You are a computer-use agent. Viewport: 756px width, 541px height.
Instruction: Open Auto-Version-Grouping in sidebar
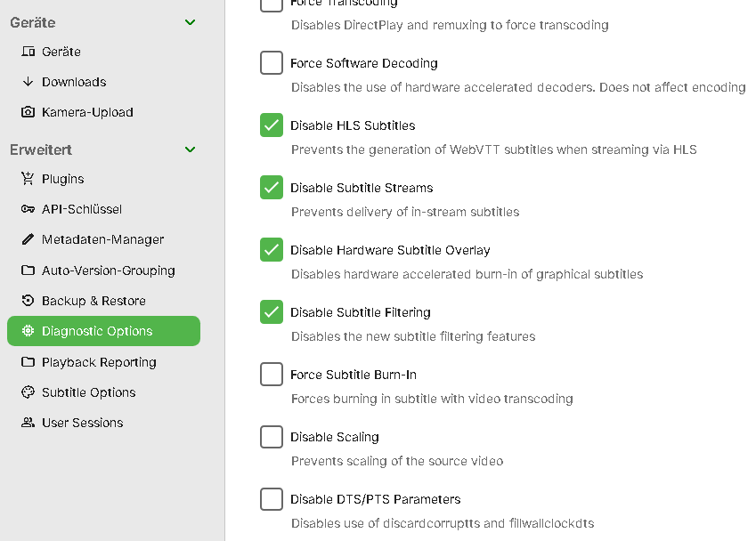click(108, 270)
